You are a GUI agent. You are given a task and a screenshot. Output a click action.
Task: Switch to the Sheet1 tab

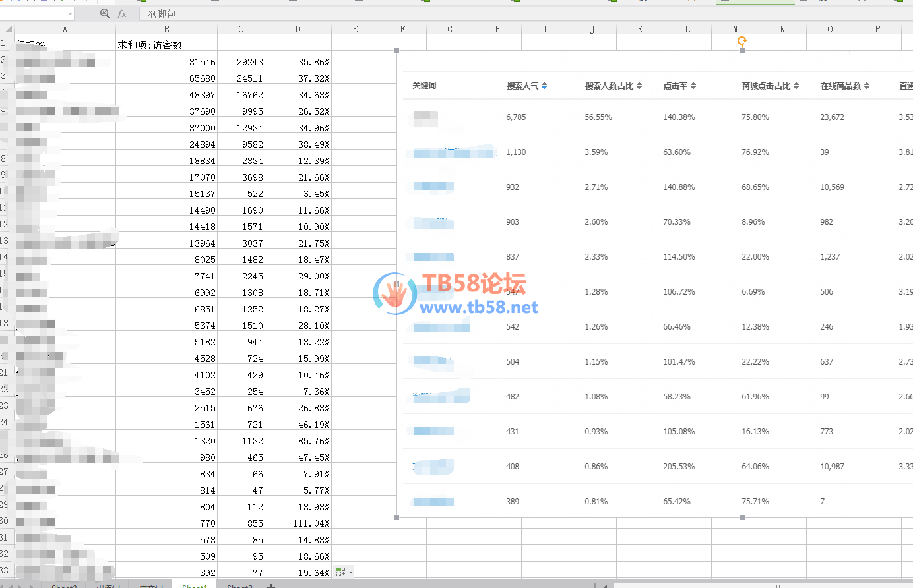point(195,585)
